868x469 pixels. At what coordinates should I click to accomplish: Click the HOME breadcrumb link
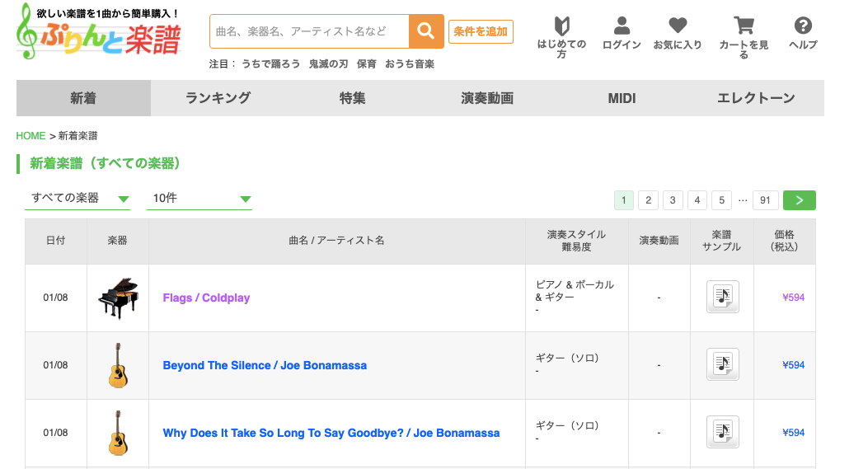tap(30, 136)
